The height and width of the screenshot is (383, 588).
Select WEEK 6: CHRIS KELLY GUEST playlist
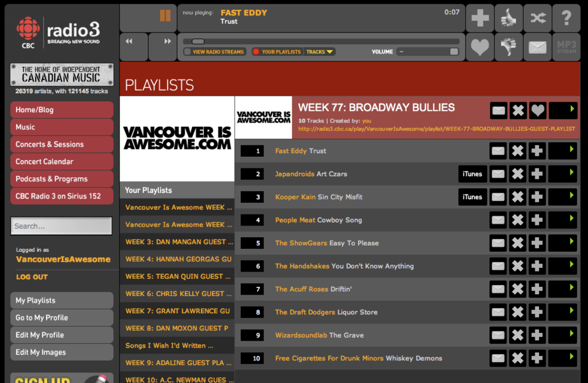click(178, 294)
